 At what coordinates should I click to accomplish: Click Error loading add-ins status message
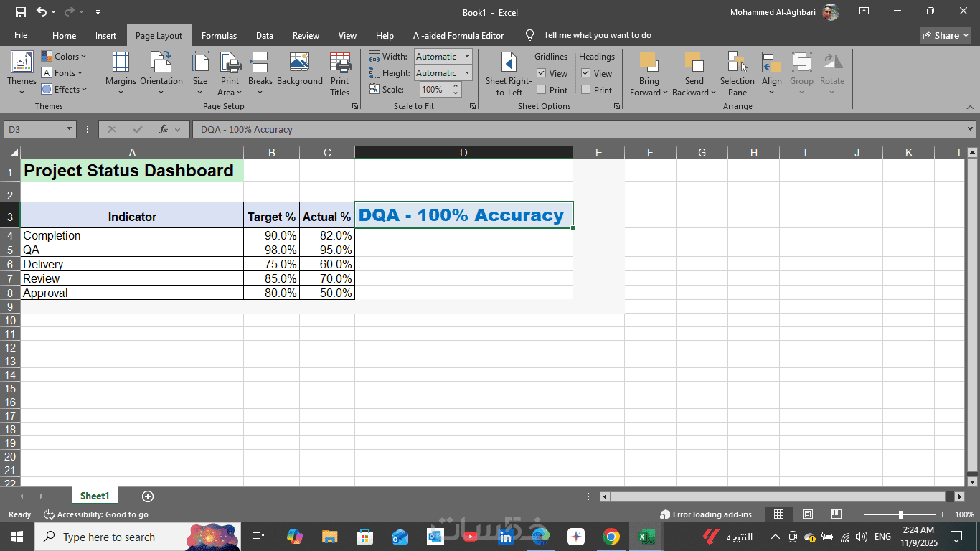(706, 514)
